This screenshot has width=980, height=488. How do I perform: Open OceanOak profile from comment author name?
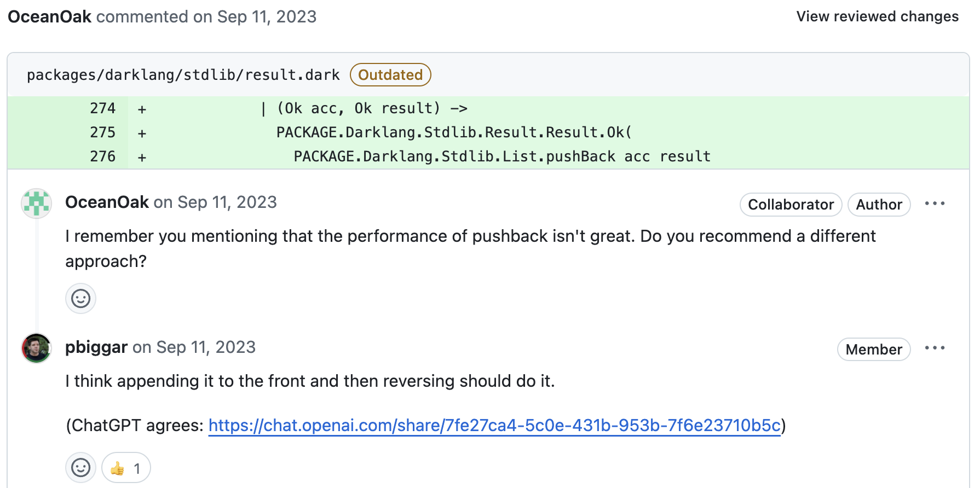pos(107,202)
